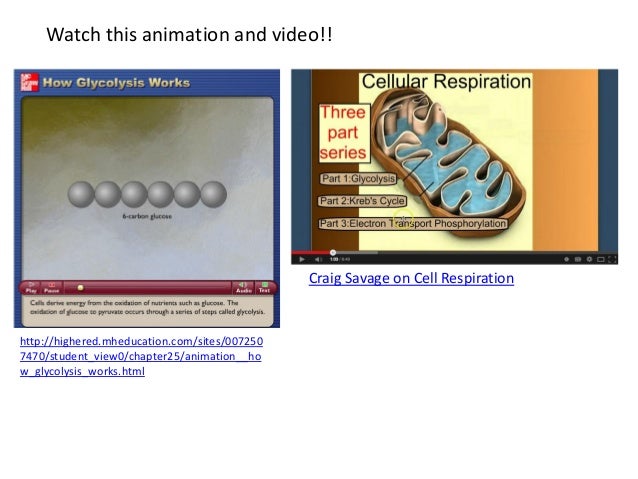Click the How Glycolysis Works animation title
The image size is (638, 479).
tap(116, 83)
